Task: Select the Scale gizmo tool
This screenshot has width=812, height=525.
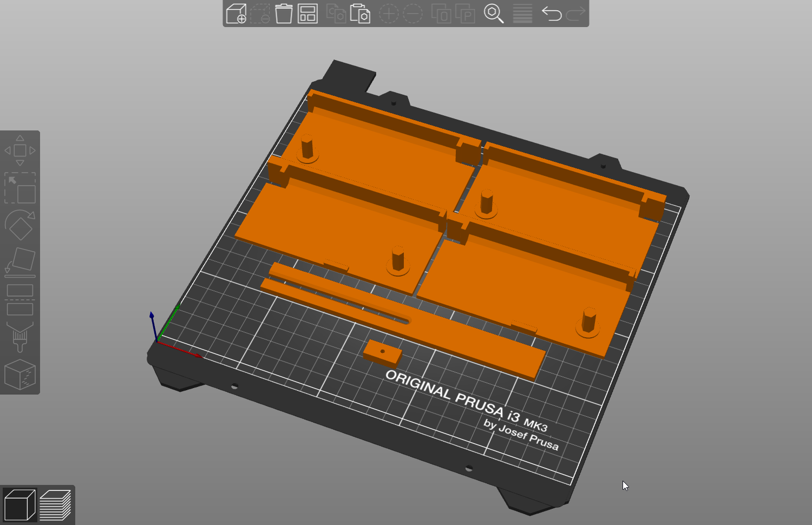Action: tap(20, 188)
